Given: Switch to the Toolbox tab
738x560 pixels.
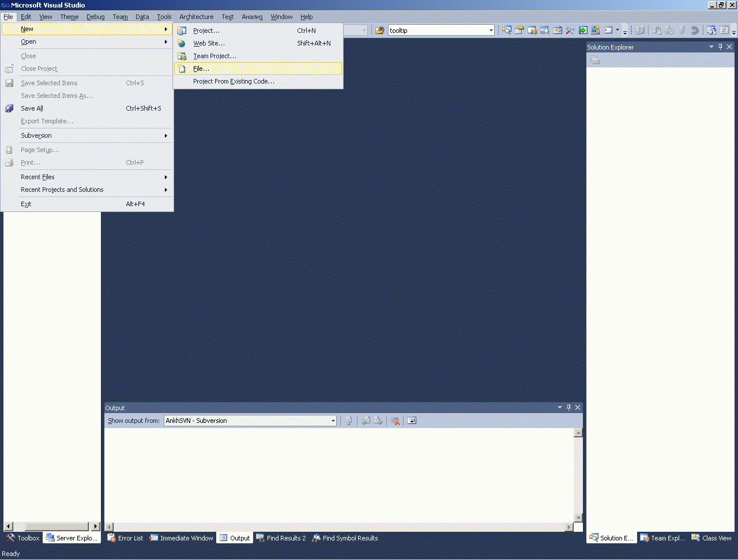Looking at the screenshot, I should pos(23,538).
